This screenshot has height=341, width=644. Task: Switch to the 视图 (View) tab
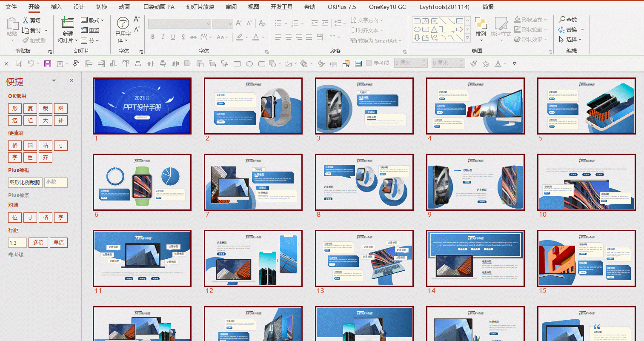pyautogui.click(x=254, y=7)
